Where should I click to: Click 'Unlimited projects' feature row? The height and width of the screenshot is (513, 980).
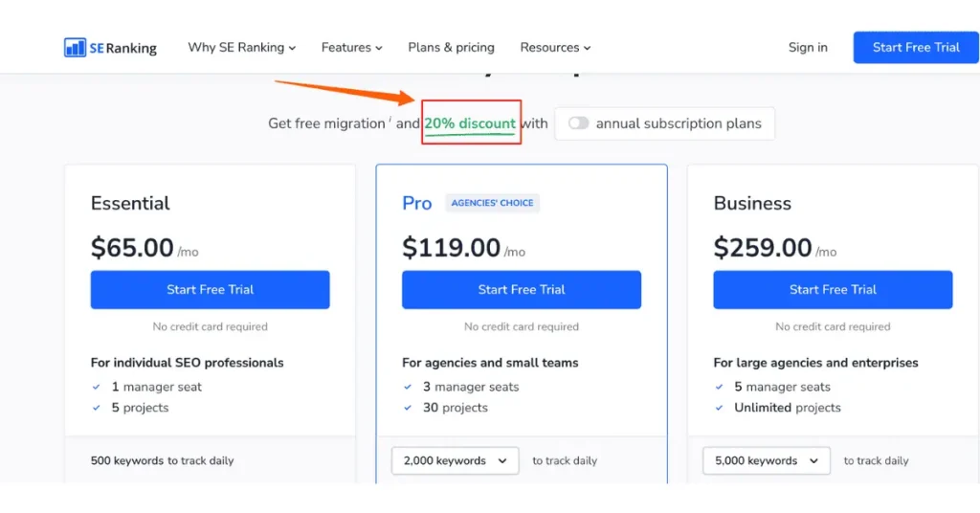[x=777, y=408]
